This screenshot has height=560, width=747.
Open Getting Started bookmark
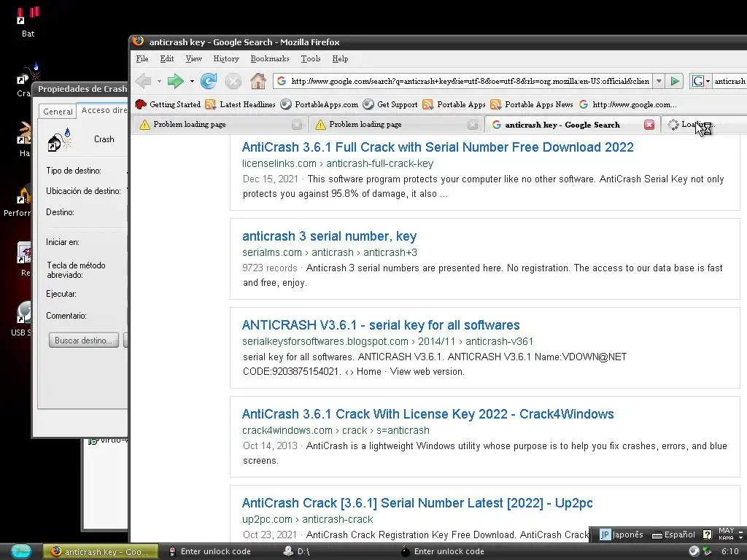point(168,104)
